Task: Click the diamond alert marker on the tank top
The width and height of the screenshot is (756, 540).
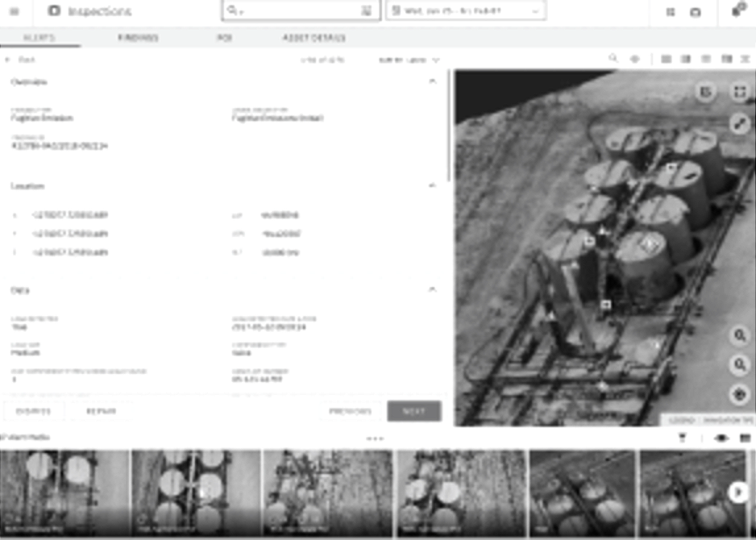Action: point(649,244)
